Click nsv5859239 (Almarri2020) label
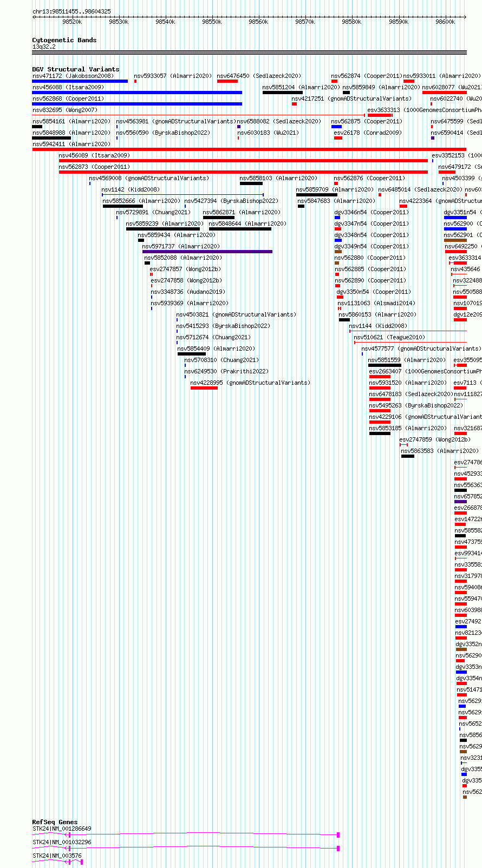This screenshot has height=868, width=482. (x=165, y=223)
